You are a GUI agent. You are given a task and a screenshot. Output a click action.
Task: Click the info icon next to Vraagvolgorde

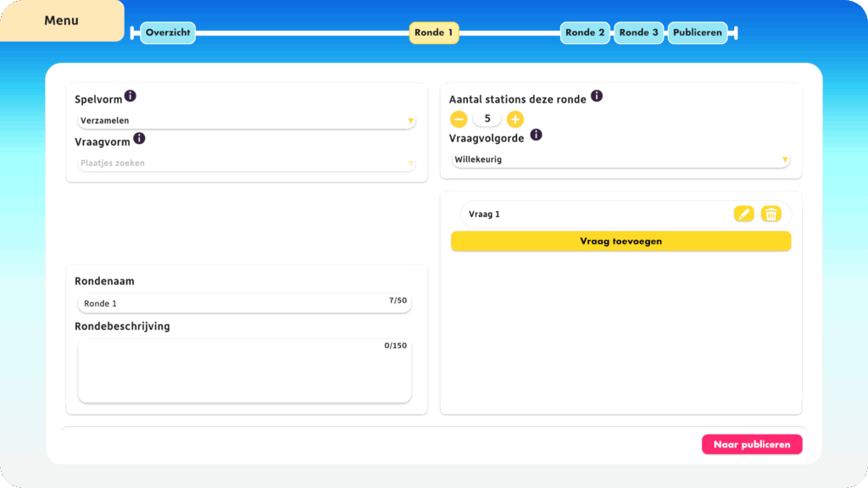click(x=536, y=135)
